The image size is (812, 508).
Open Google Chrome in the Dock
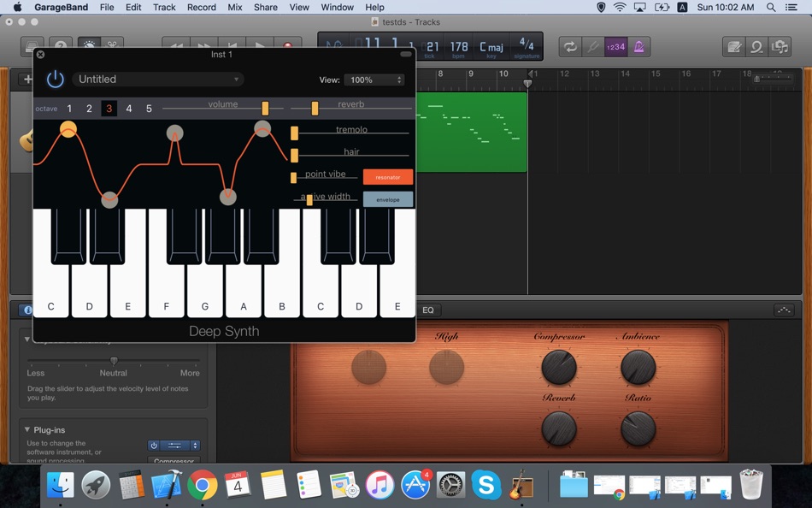click(x=202, y=485)
